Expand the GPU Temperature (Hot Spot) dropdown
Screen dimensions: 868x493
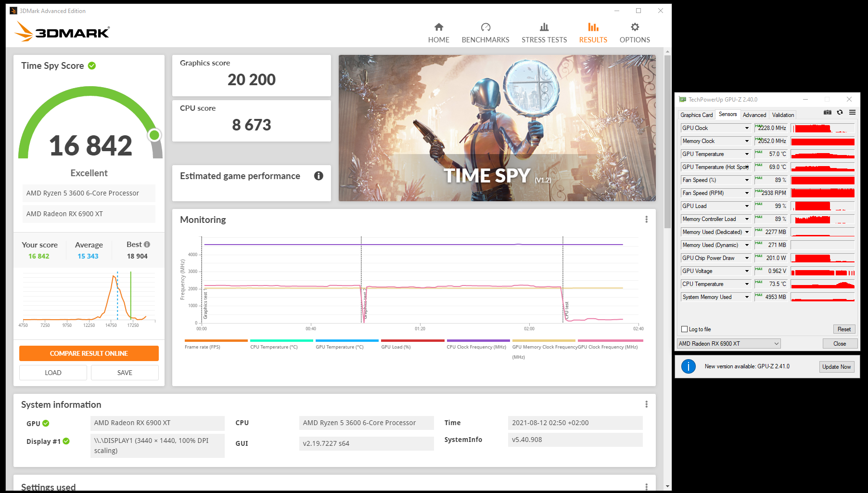point(747,167)
